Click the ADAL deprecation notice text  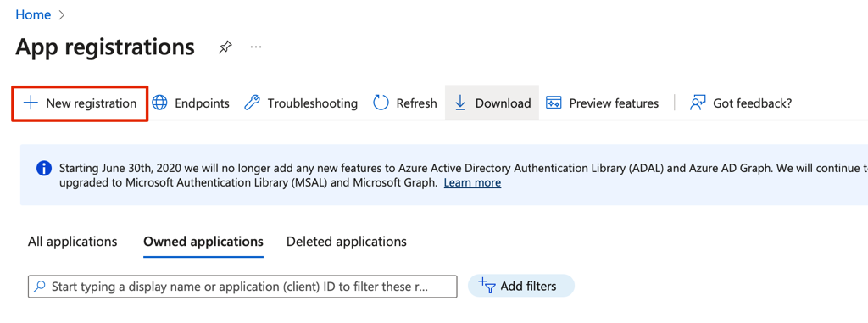[x=463, y=175]
